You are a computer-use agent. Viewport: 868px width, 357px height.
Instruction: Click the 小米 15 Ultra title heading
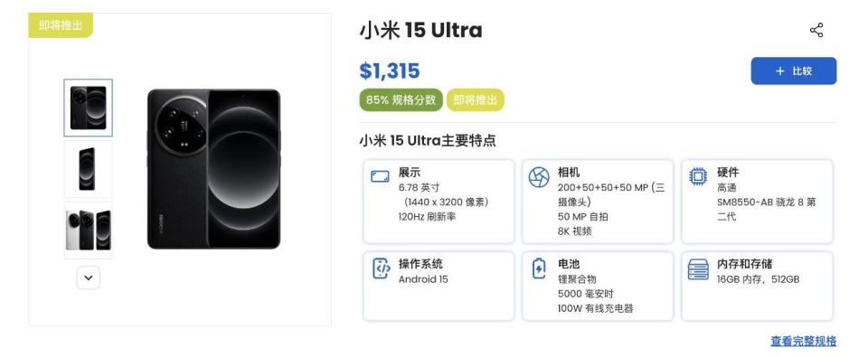[x=420, y=30]
